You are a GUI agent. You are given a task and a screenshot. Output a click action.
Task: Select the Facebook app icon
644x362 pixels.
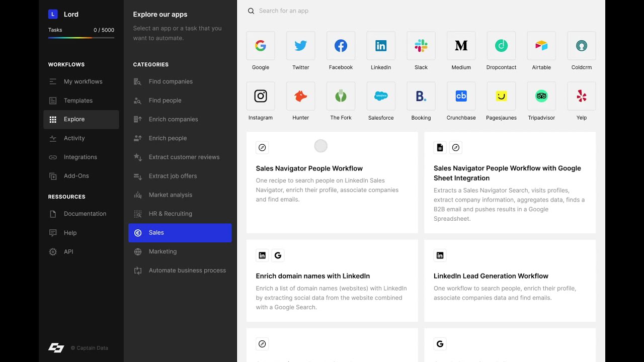[x=341, y=46]
